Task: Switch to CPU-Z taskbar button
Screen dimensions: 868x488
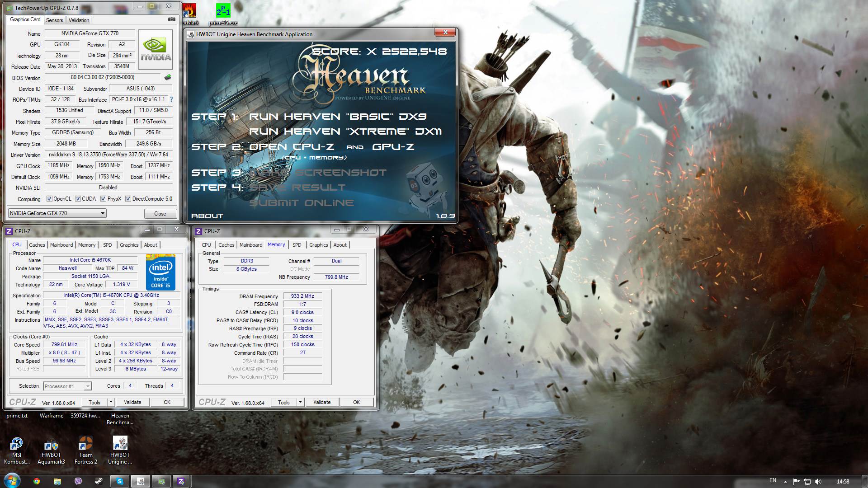Action: 181,481
